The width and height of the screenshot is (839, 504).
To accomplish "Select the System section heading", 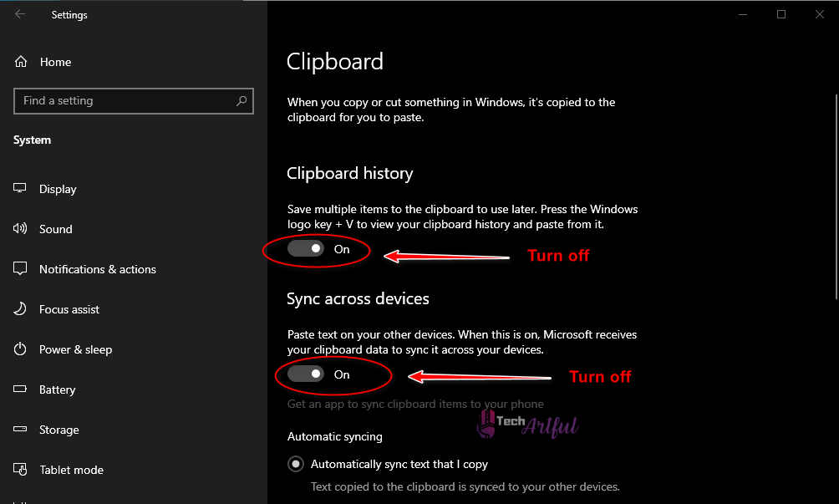I will [32, 140].
